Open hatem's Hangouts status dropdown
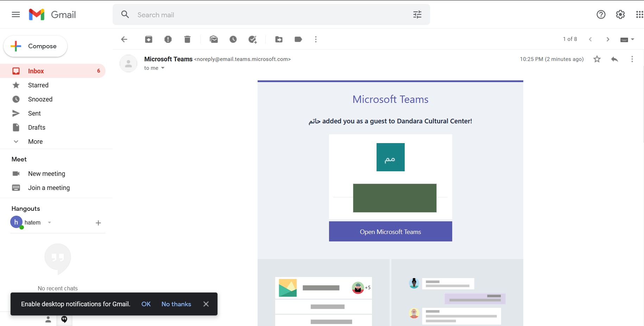The image size is (644, 326). [50, 222]
